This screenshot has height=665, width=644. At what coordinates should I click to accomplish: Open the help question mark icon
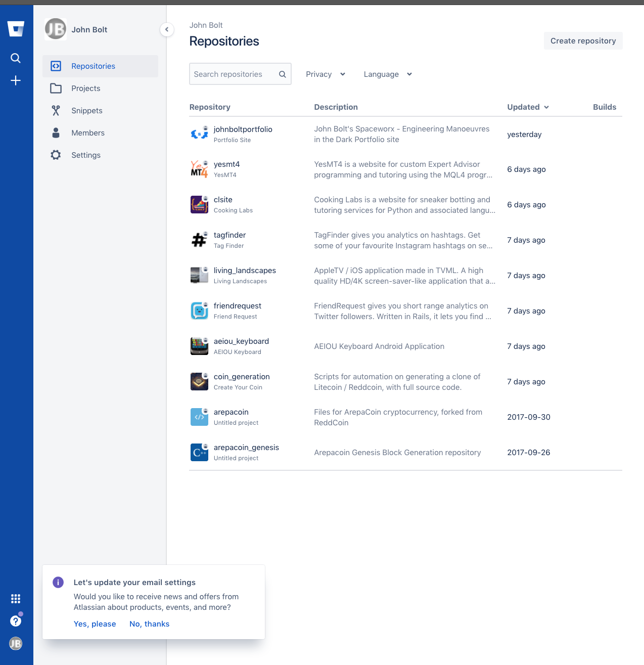click(16, 621)
